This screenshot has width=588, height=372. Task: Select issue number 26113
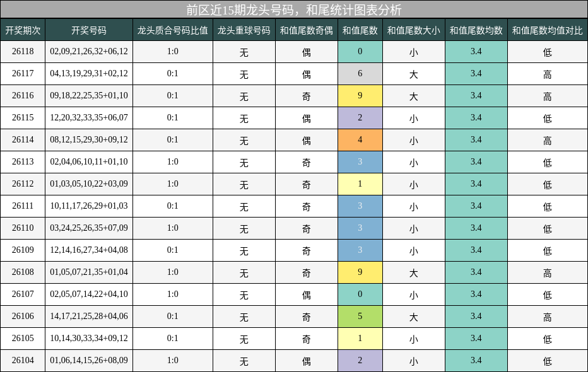pos(23,162)
